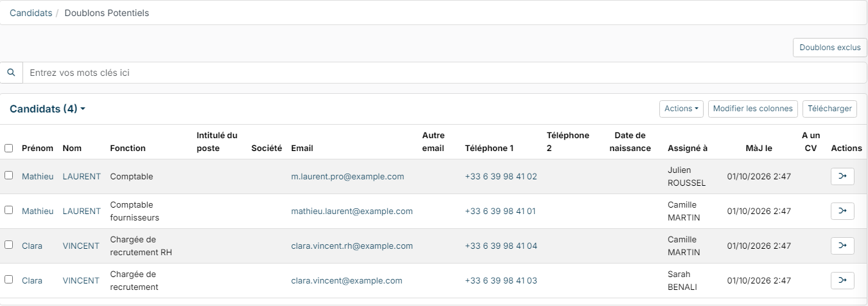This screenshot has width=868, height=306.
Task: Sort by Nom column header
Action: [72, 148]
